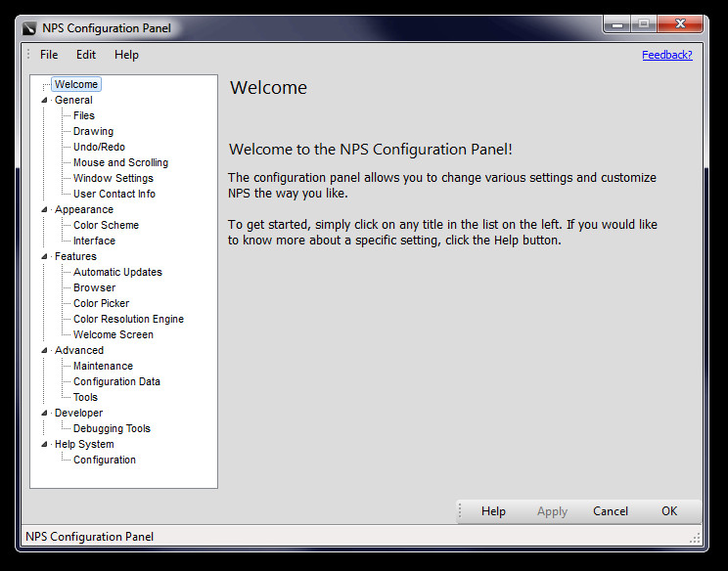Click the Apply button
Image resolution: width=728 pixels, height=571 pixels.
pyautogui.click(x=552, y=511)
